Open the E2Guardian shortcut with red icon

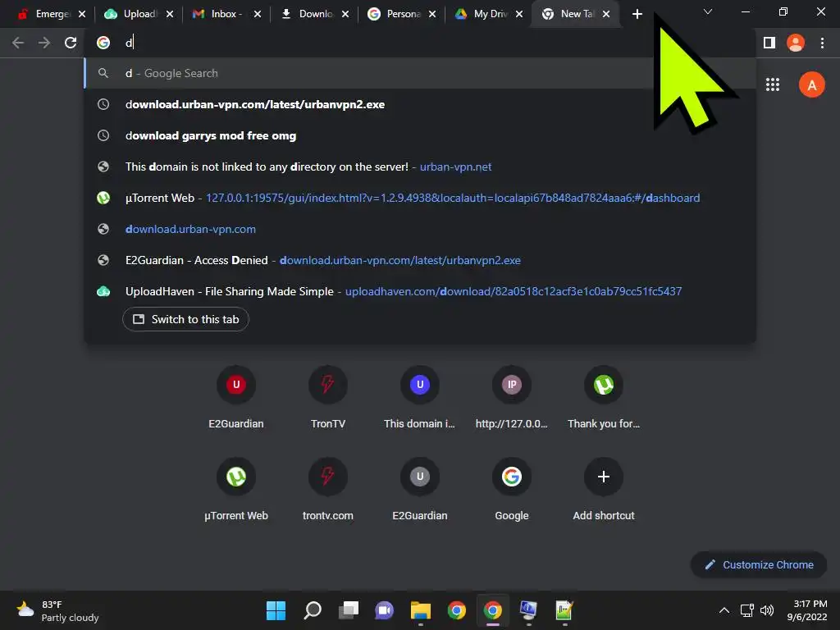[236, 396]
